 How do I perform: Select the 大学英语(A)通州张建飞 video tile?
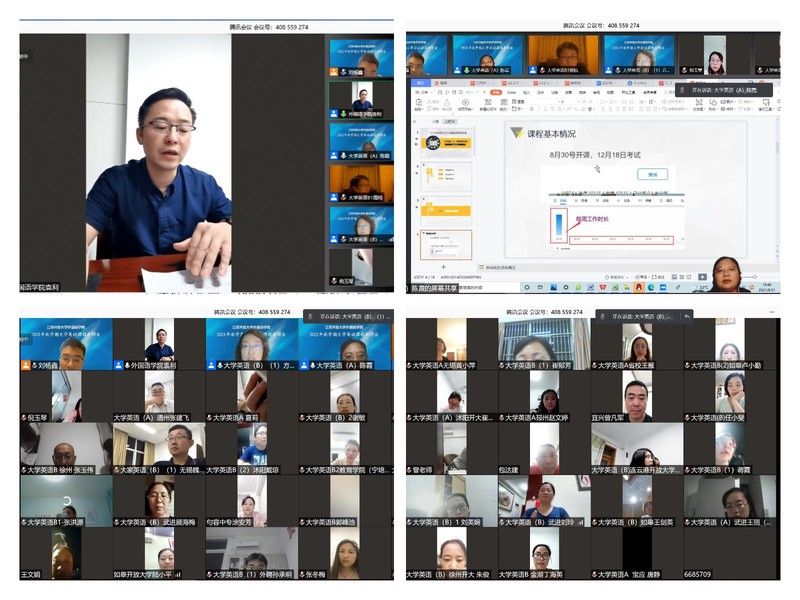[159, 396]
